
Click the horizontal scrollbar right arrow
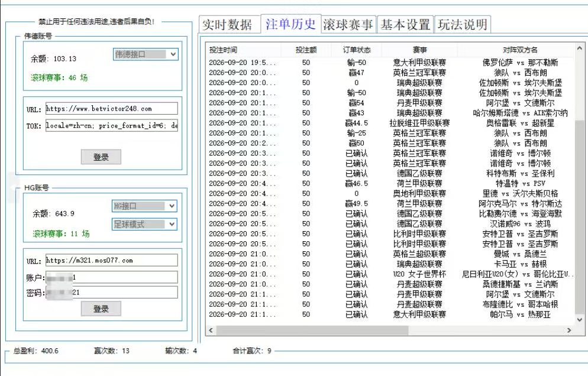point(569,330)
